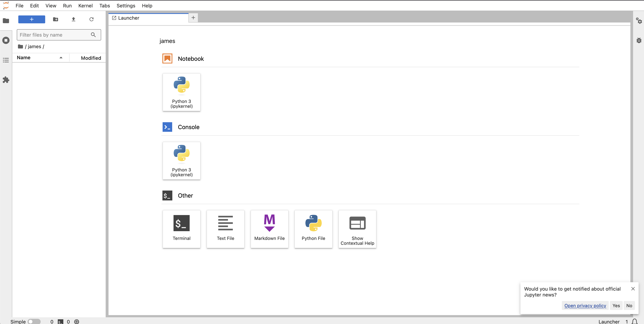The width and height of the screenshot is (644, 324).
Task: Create a new Markdown File
Action: pos(269,229)
